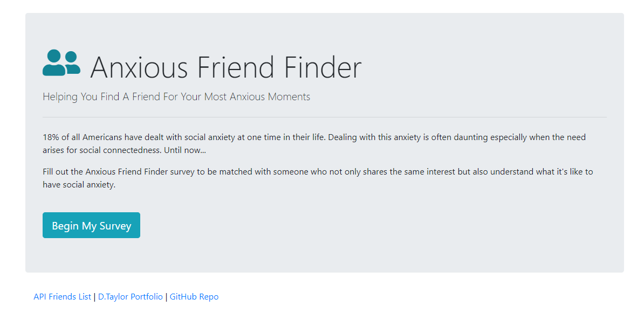Click the Fill out the Anxious Friend Finder sentence
This screenshot has width=644, height=313.
click(318, 171)
